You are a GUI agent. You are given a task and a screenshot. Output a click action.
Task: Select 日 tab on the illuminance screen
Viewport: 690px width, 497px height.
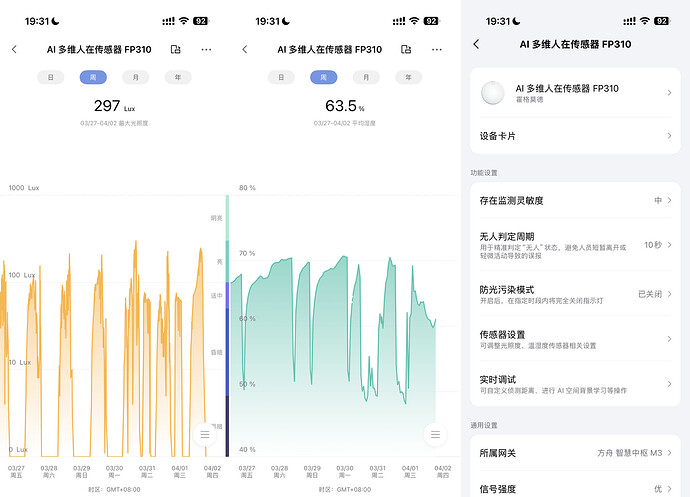coord(51,77)
